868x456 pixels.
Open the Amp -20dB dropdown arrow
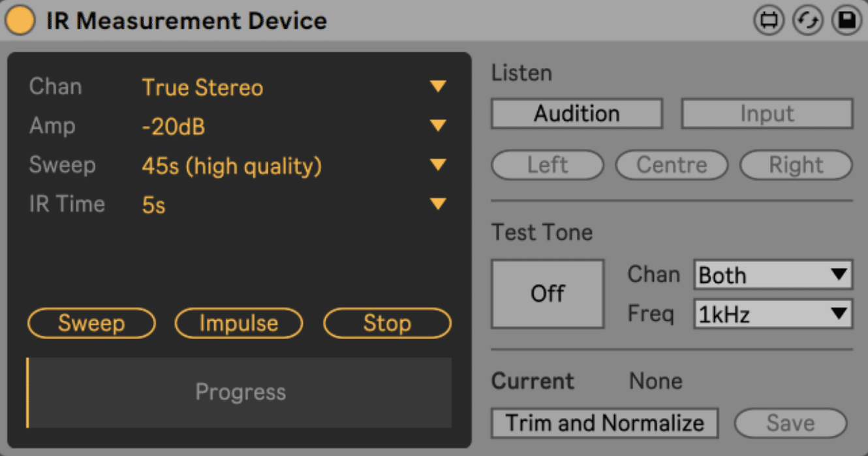pos(437,126)
